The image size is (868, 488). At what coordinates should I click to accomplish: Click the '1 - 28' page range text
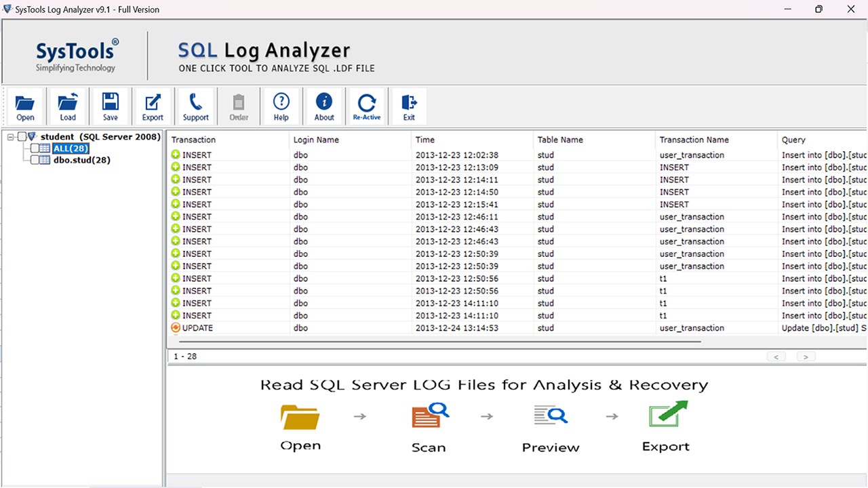pos(185,357)
